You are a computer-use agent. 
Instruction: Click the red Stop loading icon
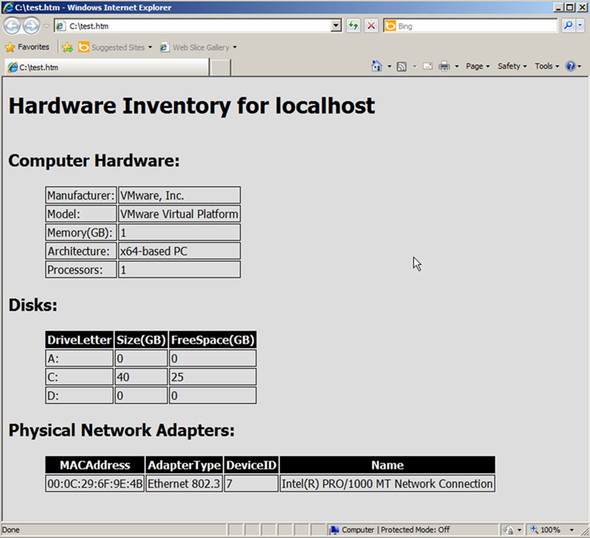[x=371, y=26]
